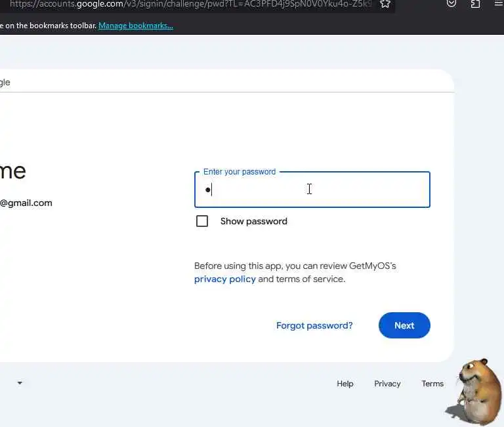The width and height of the screenshot is (504, 427).
Task: Click the Show password label text
Action: 253,222
